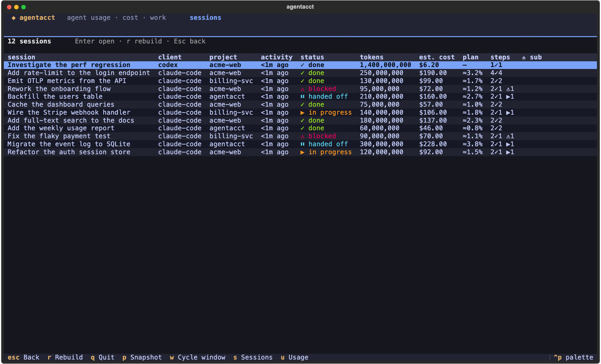This screenshot has width=601, height=364.
Task: Select the Fix the flaky payment test session
Action: coord(300,136)
